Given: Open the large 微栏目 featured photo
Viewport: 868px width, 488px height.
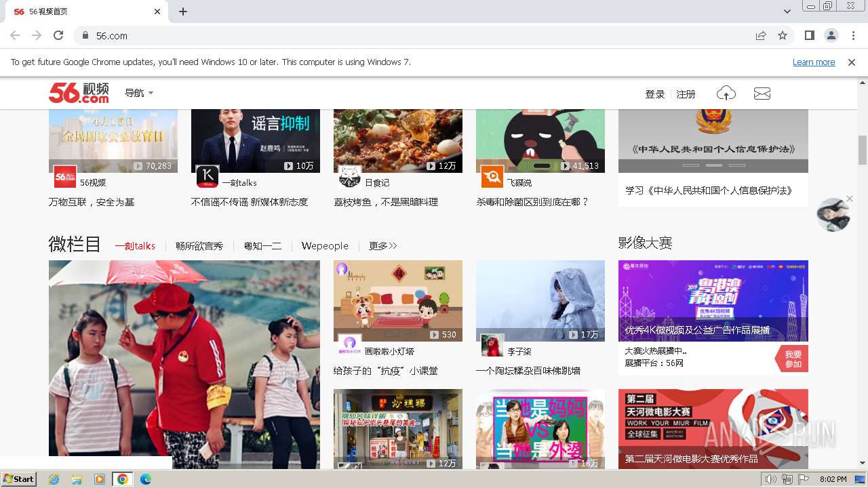Looking at the screenshot, I should coord(184,364).
